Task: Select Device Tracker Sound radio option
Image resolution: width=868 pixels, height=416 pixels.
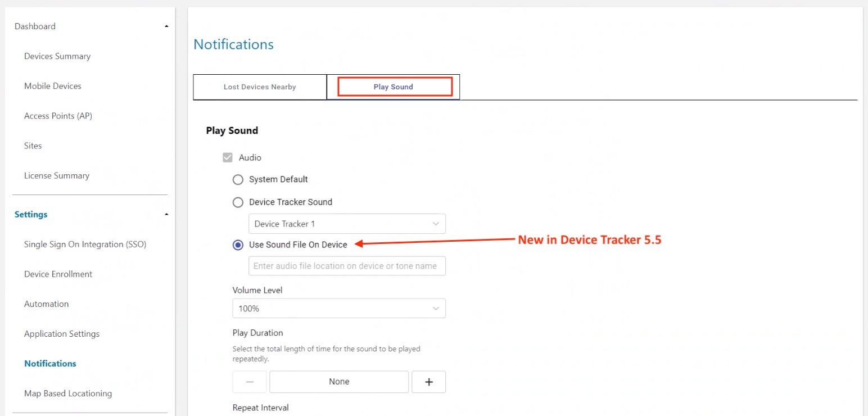Action: pos(238,202)
